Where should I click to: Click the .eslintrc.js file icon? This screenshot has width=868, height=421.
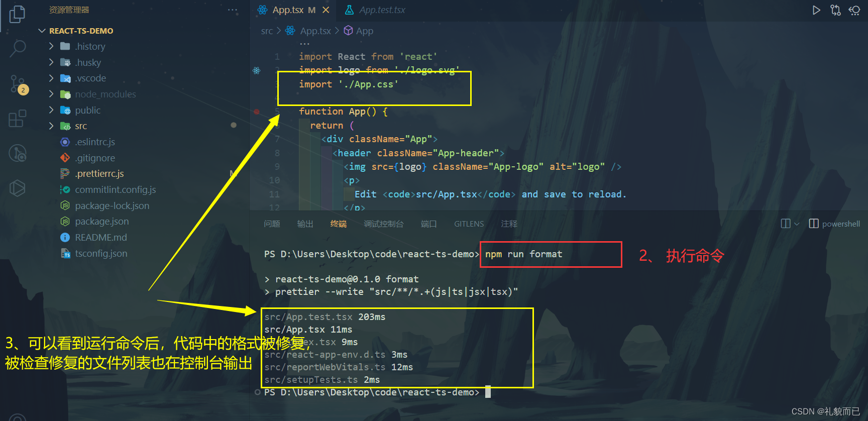65,142
